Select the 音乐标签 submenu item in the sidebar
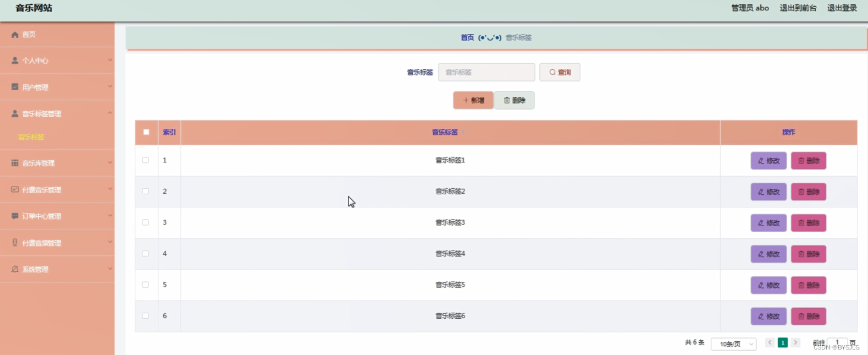 31,137
